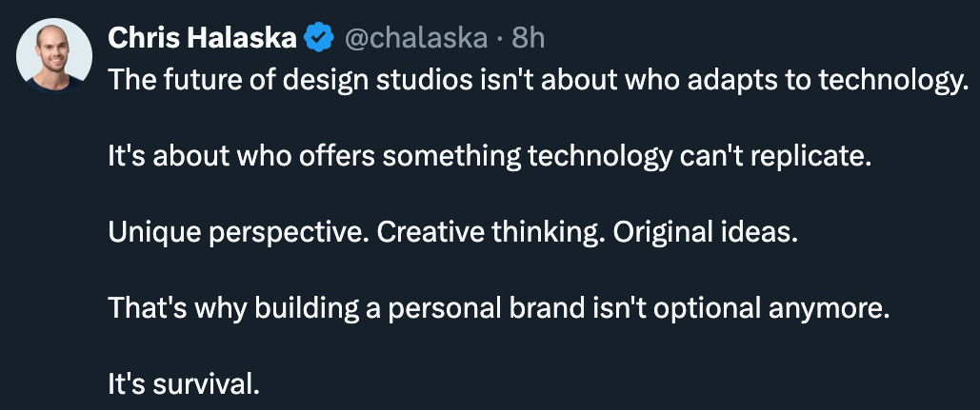Visit the @chalaska handle link
Viewport: 980px width, 410px height.
[x=417, y=38]
